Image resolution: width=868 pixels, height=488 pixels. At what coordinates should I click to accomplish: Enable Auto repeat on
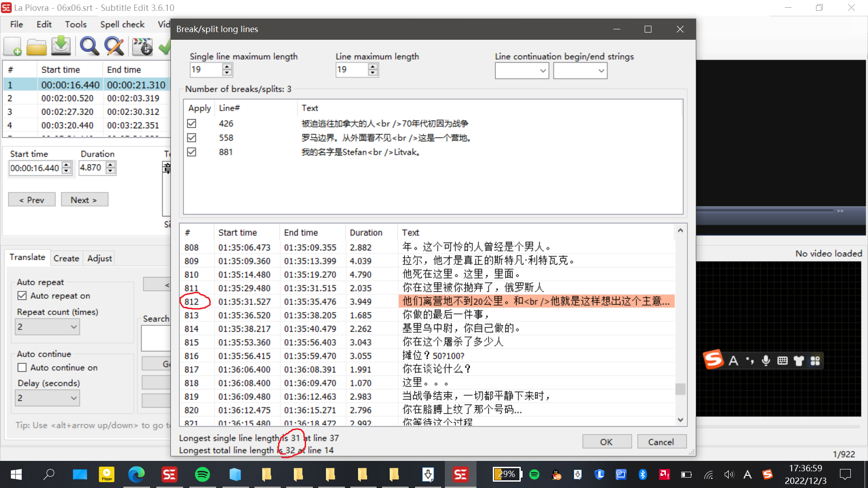(x=22, y=296)
